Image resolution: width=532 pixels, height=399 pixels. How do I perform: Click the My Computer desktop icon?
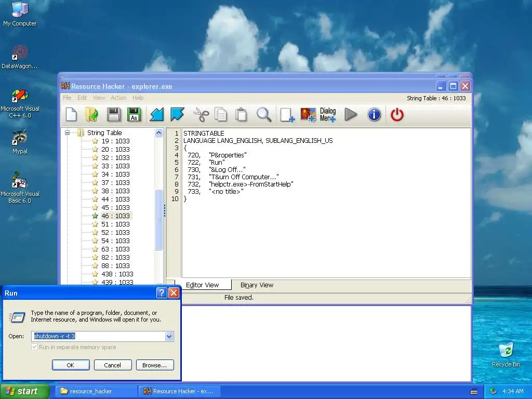20,14
